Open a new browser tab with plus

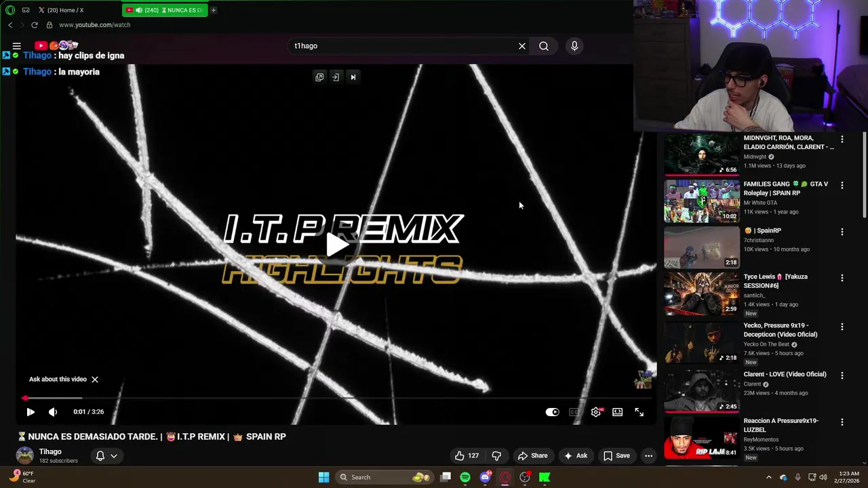click(x=213, y=10)
